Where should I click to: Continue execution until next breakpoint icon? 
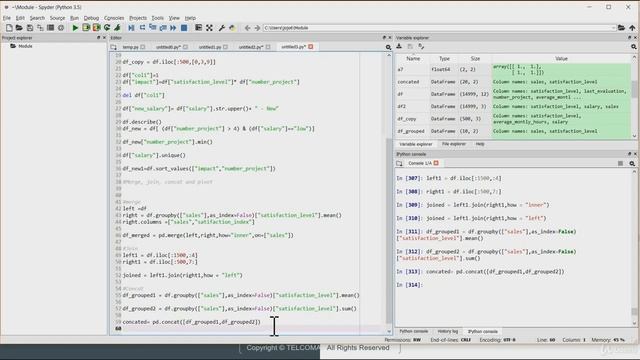point(173,28)
